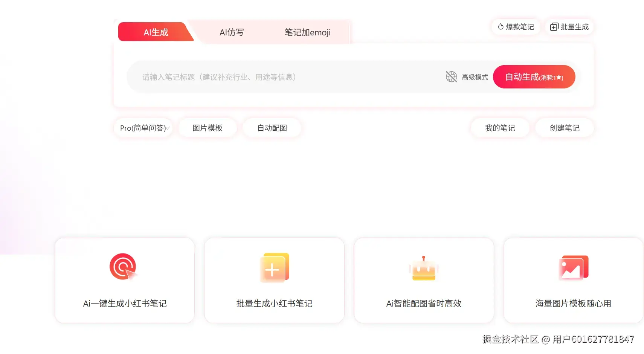Screen dimensions: 644x354
Task: Click the flame icon beside 爆款笔记
Action: pyautogui.click(x=501, y=27)
